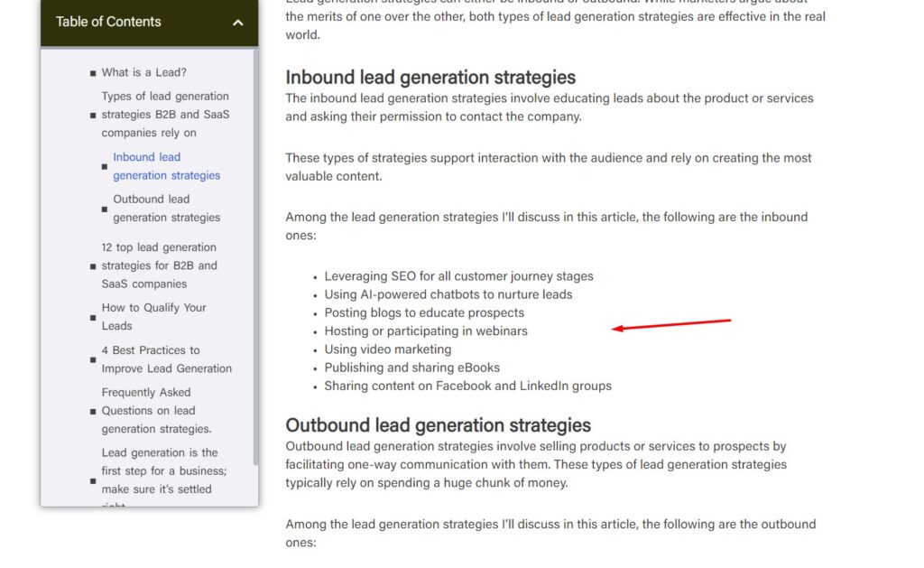Click the square bullet beside "What is a Lead?"
This screenshot has height=568, width=924.
93,73
